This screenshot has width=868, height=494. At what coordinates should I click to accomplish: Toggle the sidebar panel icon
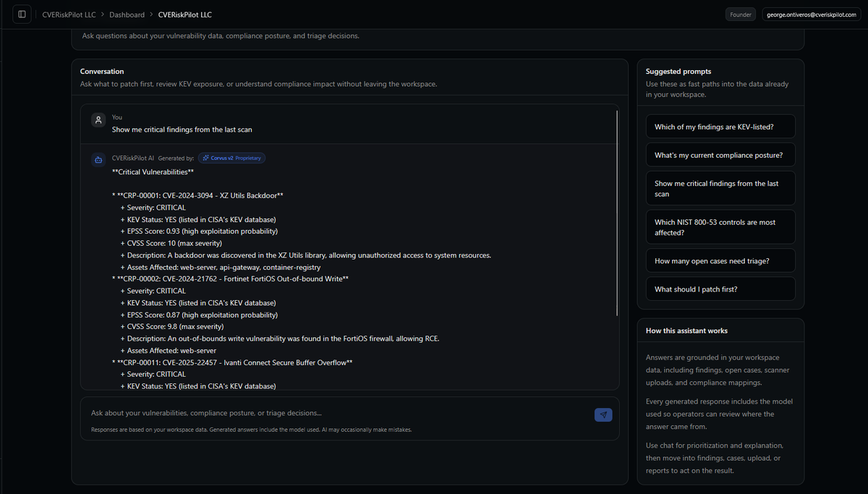click(x=22, y=14)
